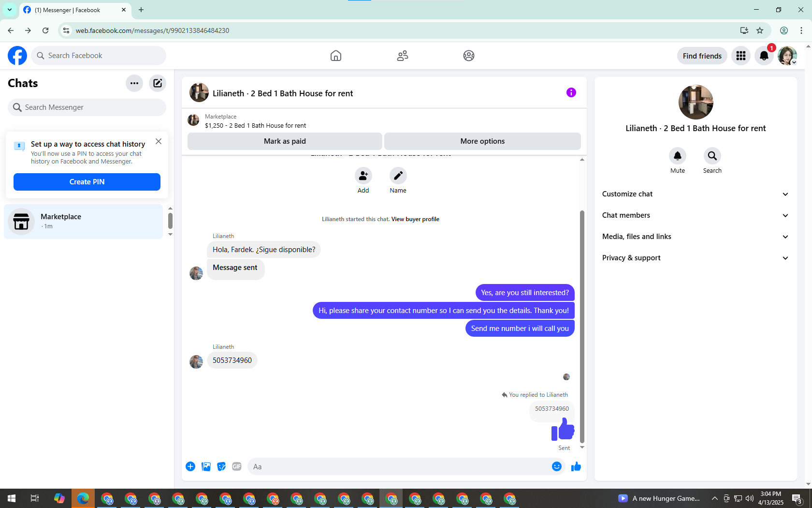Select the Messenger Facebook browser tab
The height and width of the screenshot is (508, 812).
[75, 10]
